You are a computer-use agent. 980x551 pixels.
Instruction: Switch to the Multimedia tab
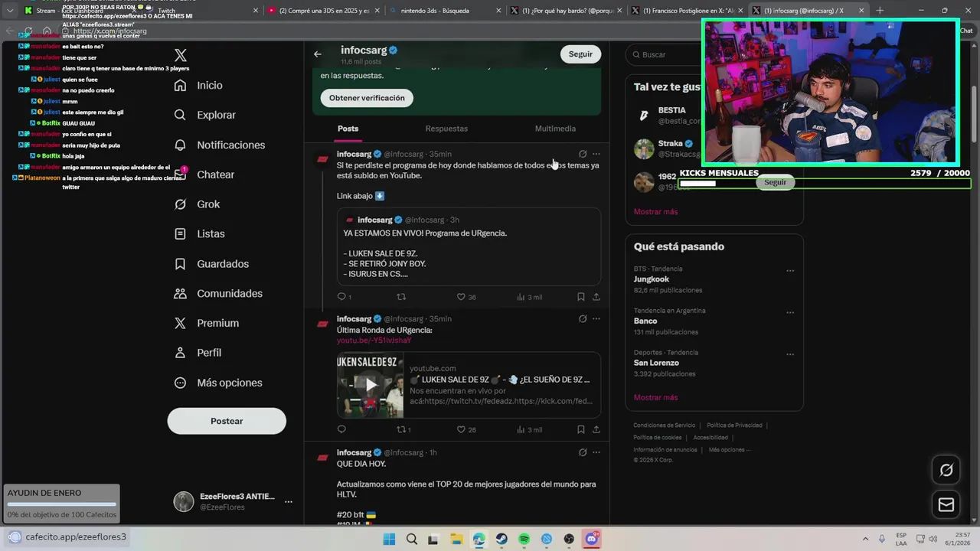[555, 129]
